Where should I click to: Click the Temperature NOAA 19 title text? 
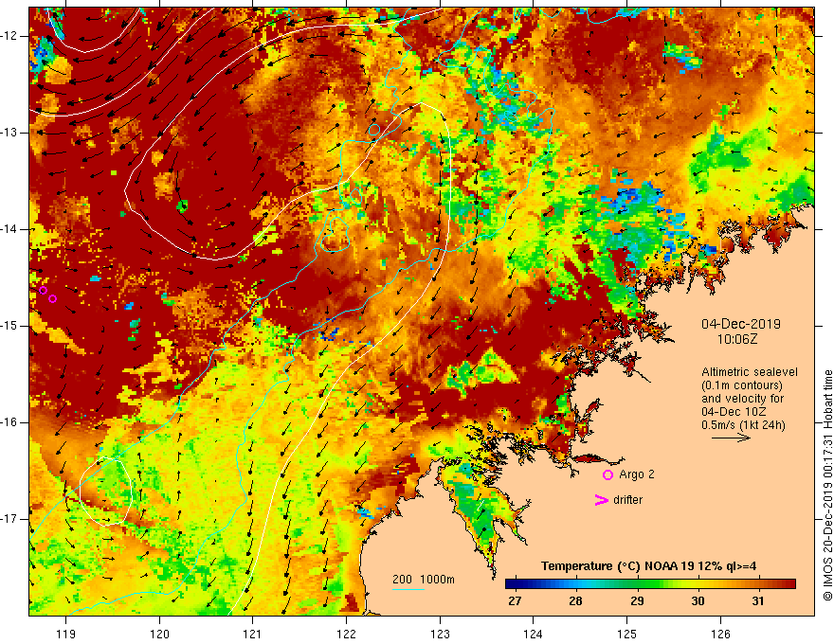648,566
